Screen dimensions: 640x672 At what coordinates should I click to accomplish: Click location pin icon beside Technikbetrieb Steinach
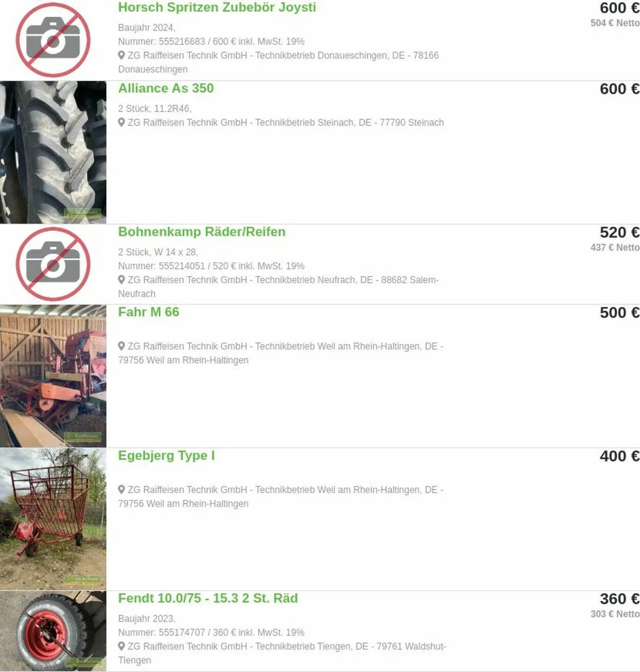121,122
